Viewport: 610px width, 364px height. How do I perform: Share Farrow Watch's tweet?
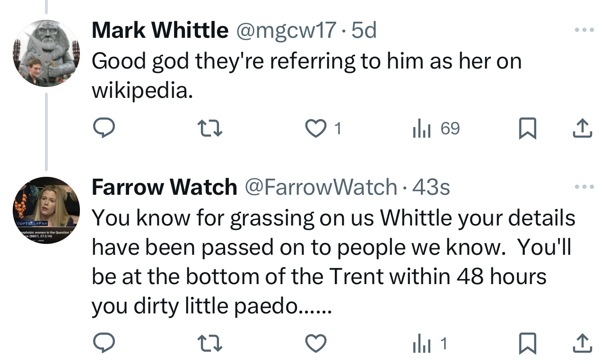[582, 344]
